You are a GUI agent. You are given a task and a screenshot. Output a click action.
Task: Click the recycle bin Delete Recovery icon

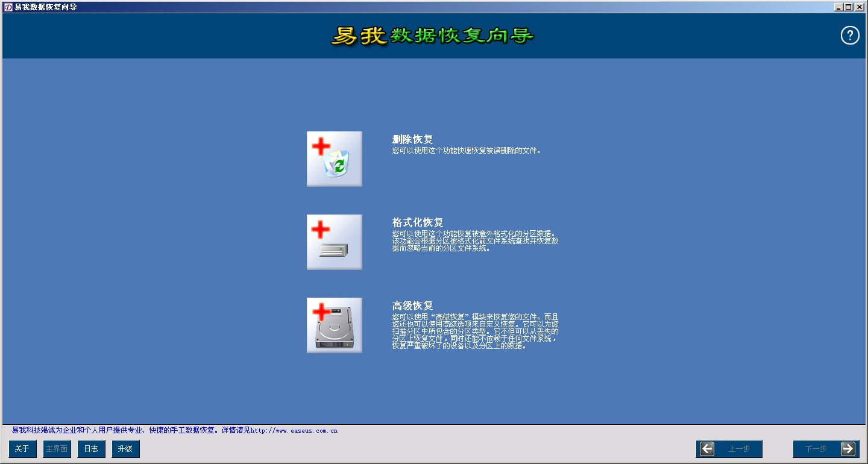(334, 159)
